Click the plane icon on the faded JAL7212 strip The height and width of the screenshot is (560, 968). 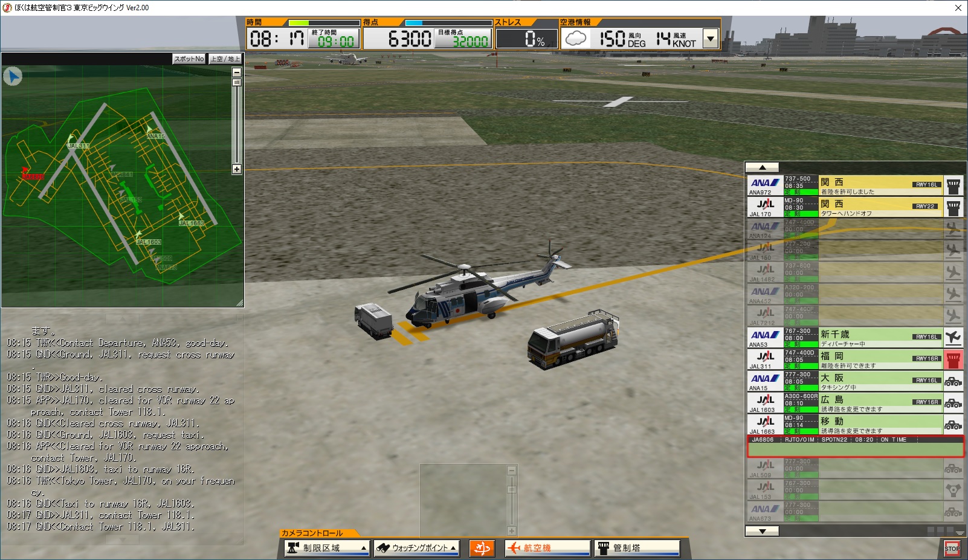(x=953, y=316)
